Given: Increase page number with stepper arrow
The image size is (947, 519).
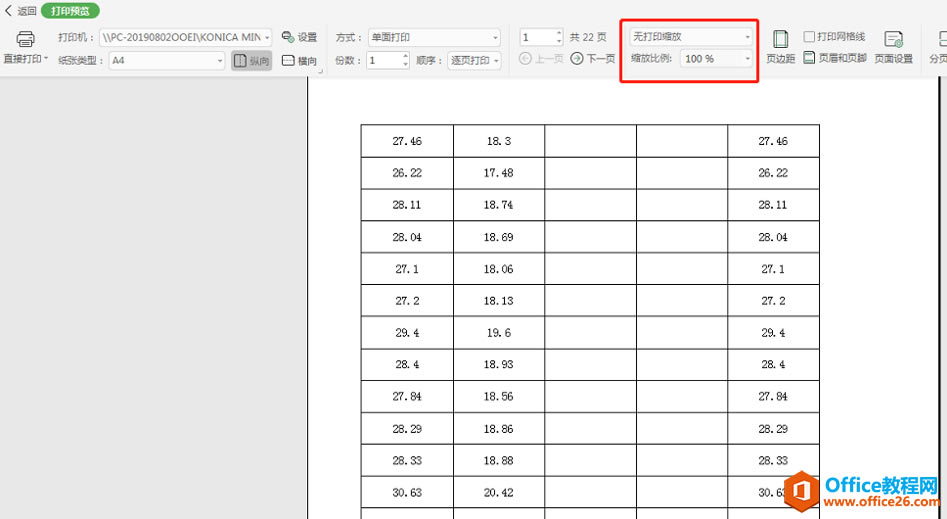Looking at the screenshot, I should tap(559, 33).
